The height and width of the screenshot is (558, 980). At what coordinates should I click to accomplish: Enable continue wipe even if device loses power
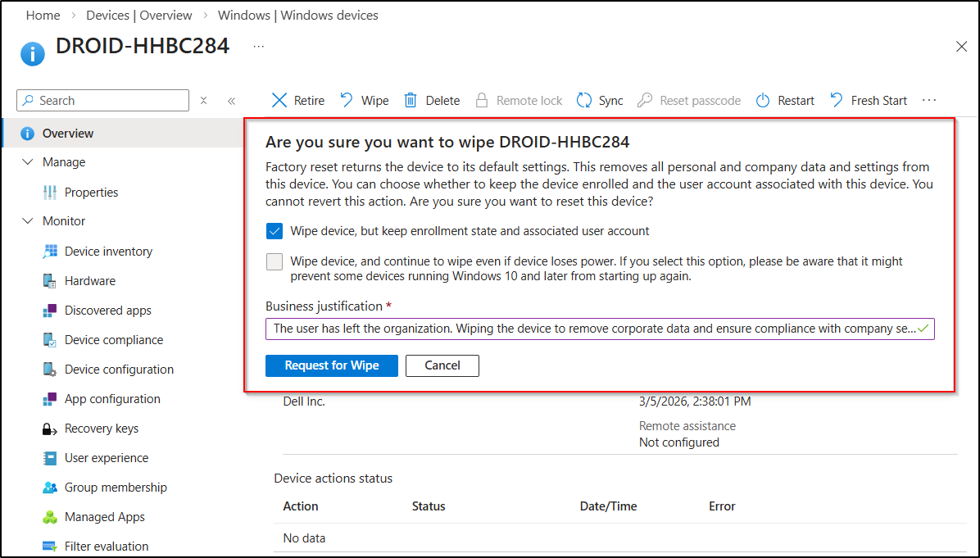274,261
